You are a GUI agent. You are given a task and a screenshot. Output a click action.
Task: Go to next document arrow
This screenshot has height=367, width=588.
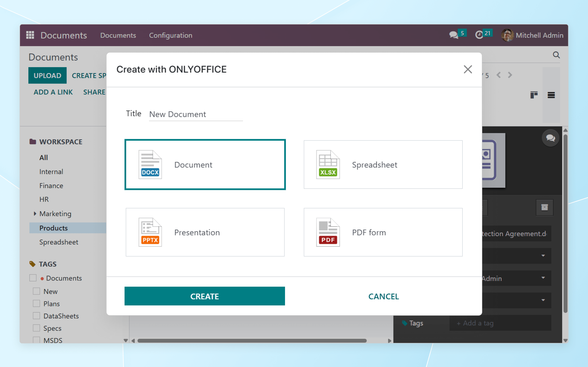tap(510, 75)
